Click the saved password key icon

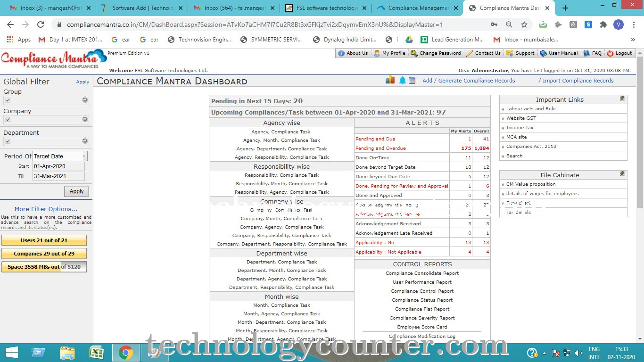pyautogui.click(x=494, y=25)
